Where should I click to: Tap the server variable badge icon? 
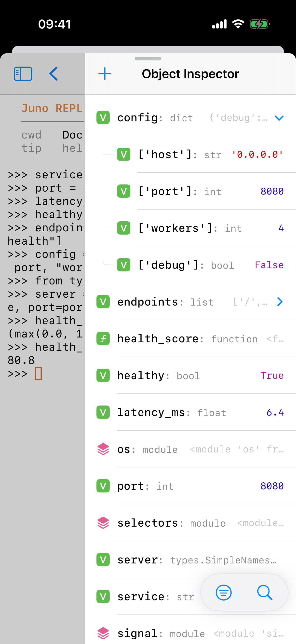pyautogui.click(x=103, y=560)
